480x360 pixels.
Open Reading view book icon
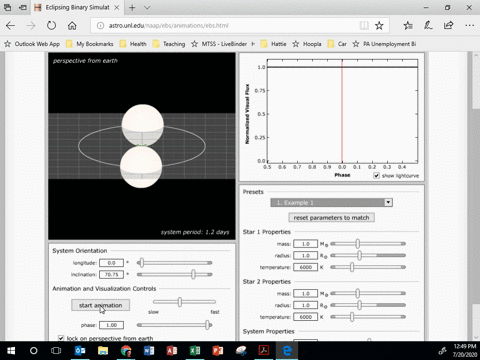point(364,25)
